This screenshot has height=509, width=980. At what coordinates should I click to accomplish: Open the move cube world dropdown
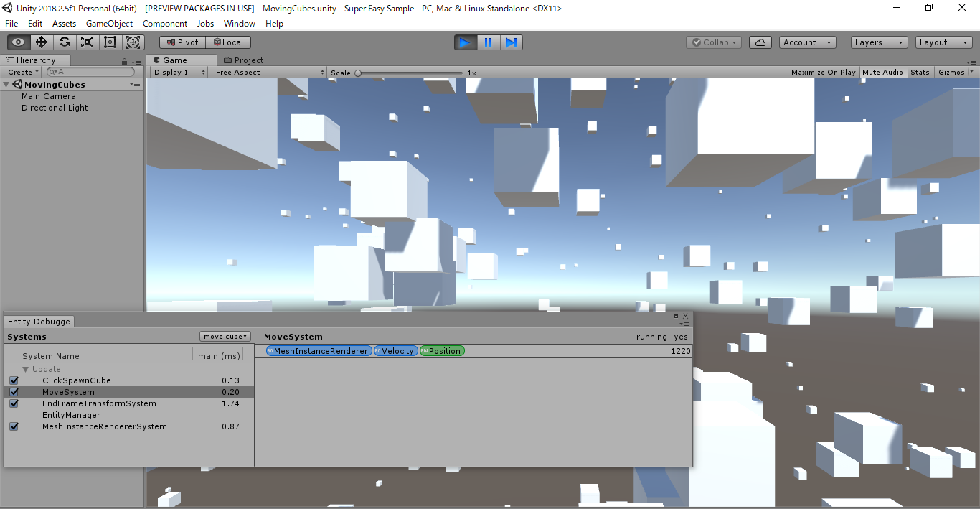tap(225, 336)
